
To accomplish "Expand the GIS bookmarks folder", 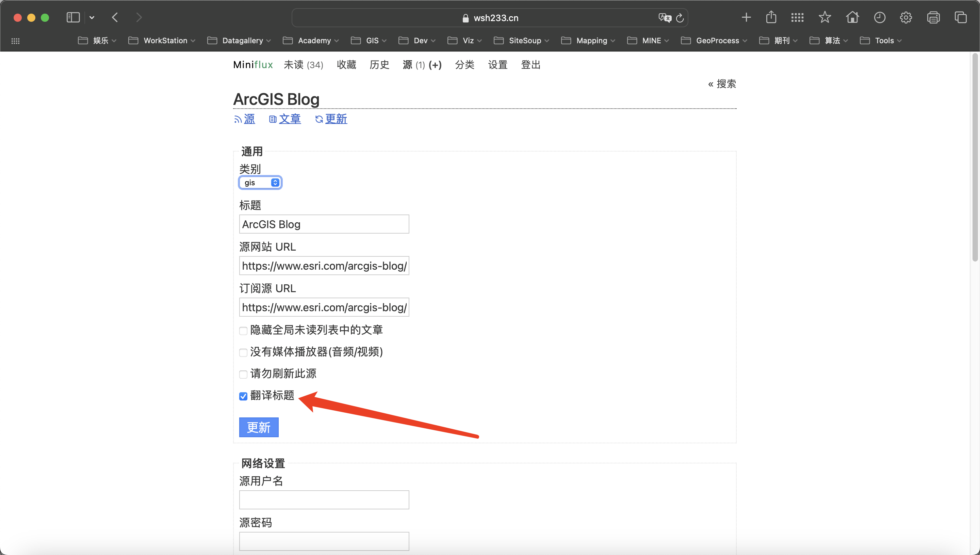I will coord(369,41).
